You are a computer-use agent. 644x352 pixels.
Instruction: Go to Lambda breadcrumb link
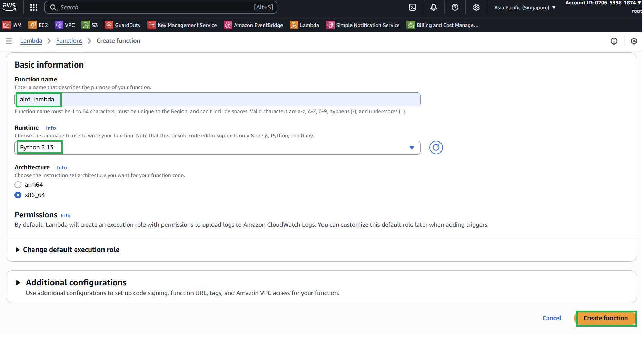point(31,41)
